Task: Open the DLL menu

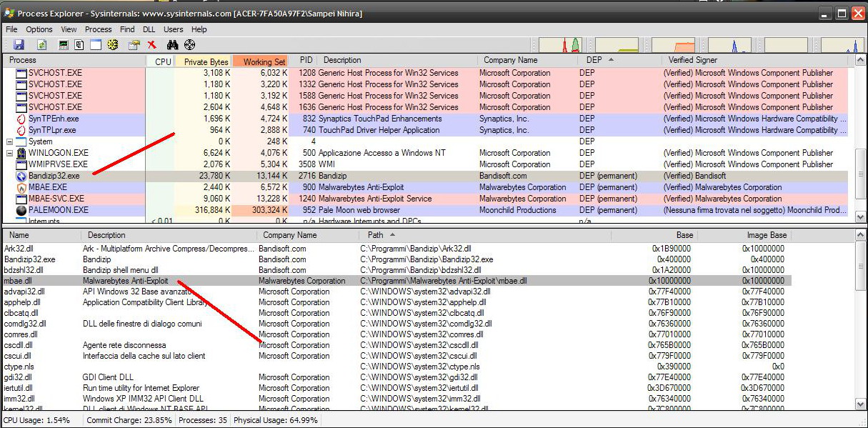Action: tap(149, 29)
